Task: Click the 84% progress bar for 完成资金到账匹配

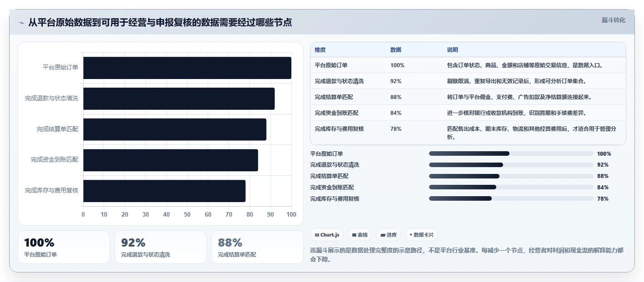Action: tap(511, 187)
